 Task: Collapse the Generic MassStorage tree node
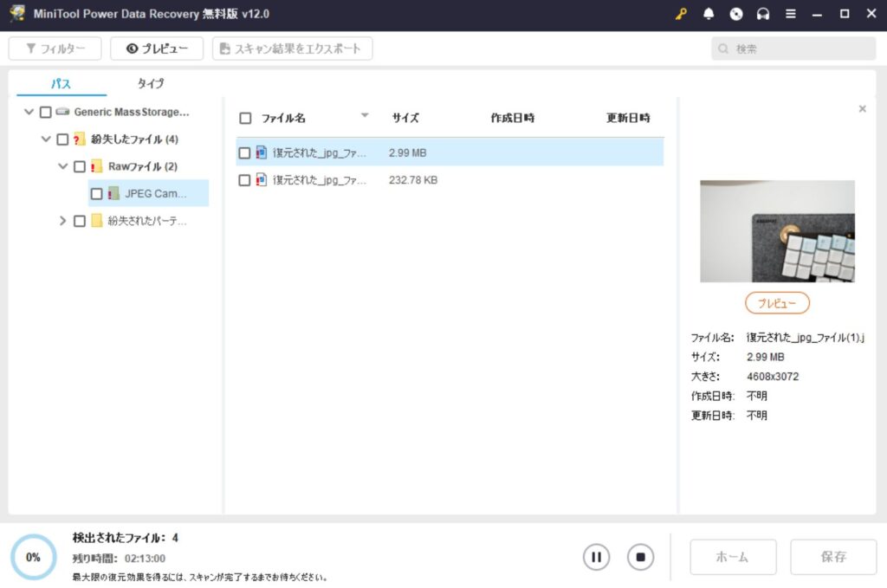[29, 112]
